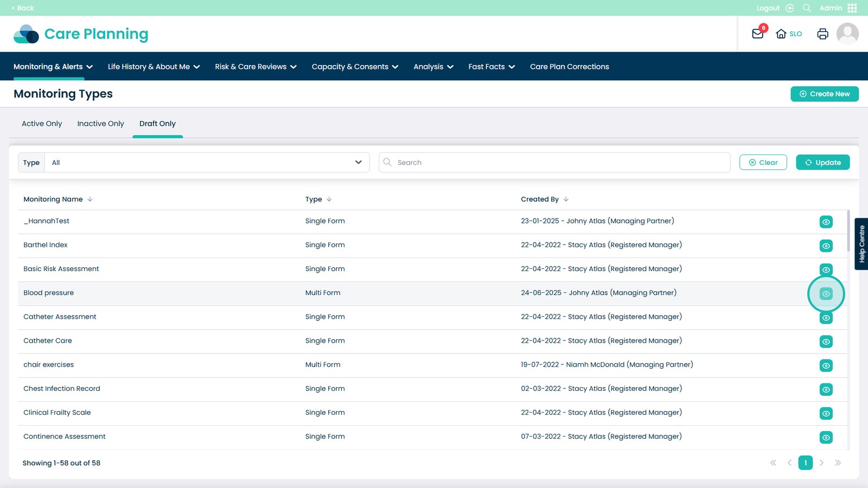View the Continence Assessment eye icon

[x=826, y=437]
